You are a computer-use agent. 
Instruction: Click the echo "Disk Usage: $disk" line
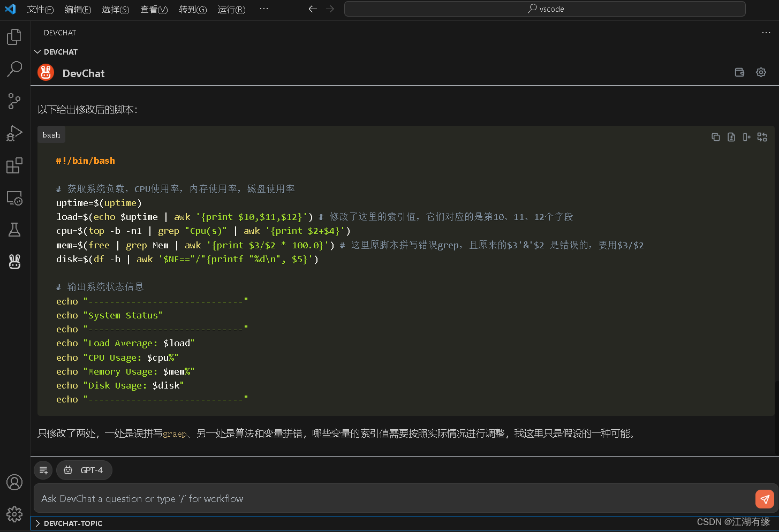tap(120, 385)
